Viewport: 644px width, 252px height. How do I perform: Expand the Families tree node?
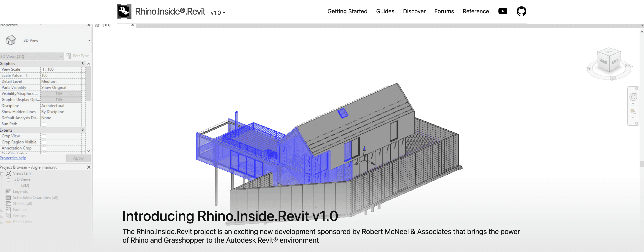click(2, 209)
